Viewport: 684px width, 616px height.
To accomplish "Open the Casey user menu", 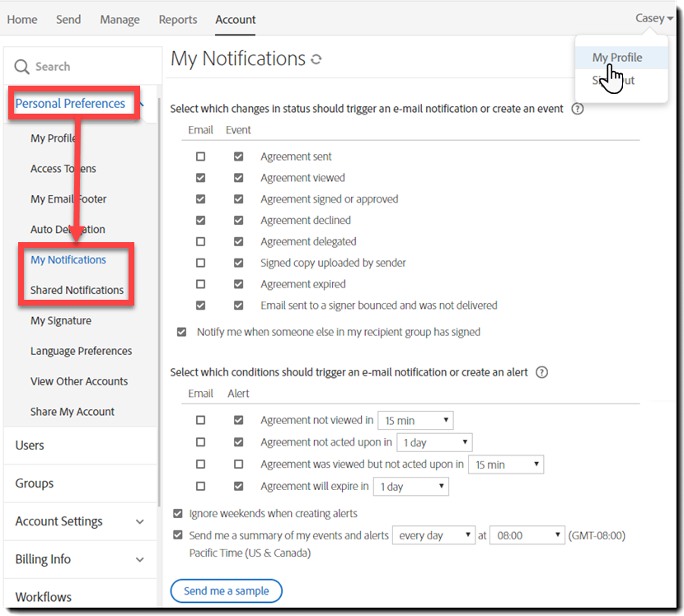I will (x=654, y=18).
